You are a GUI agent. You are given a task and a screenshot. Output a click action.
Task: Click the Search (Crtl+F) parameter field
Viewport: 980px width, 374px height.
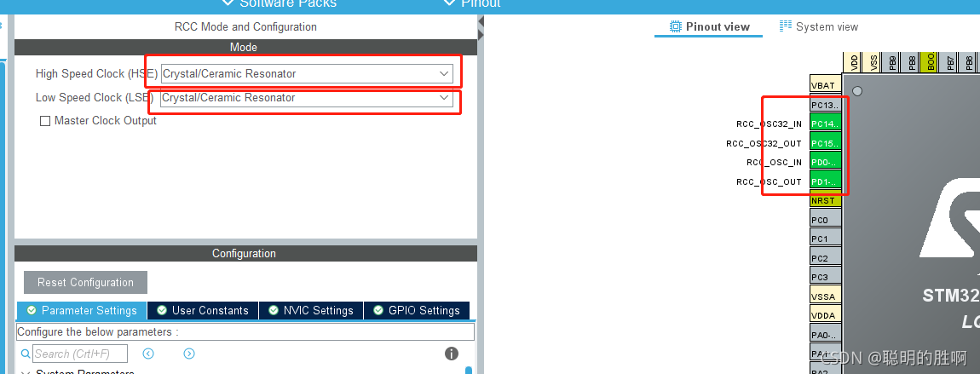pyautogui.click(x=80, y=354)
